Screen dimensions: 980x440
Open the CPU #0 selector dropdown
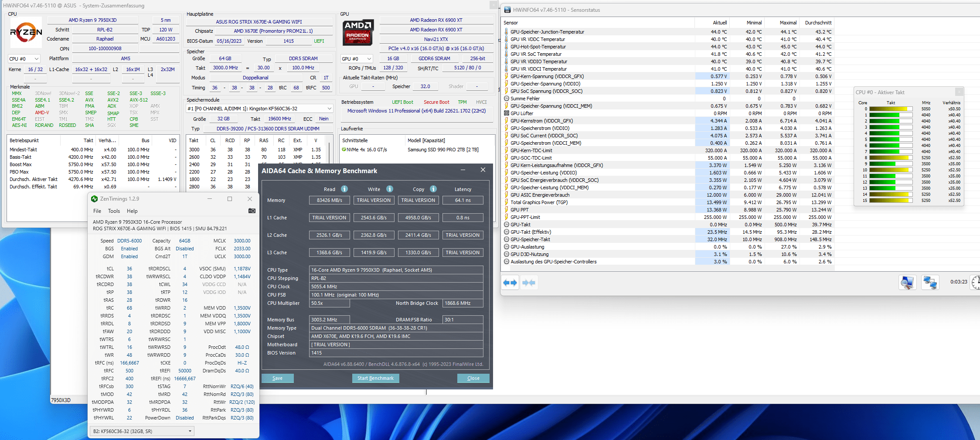tap(24, 58)
